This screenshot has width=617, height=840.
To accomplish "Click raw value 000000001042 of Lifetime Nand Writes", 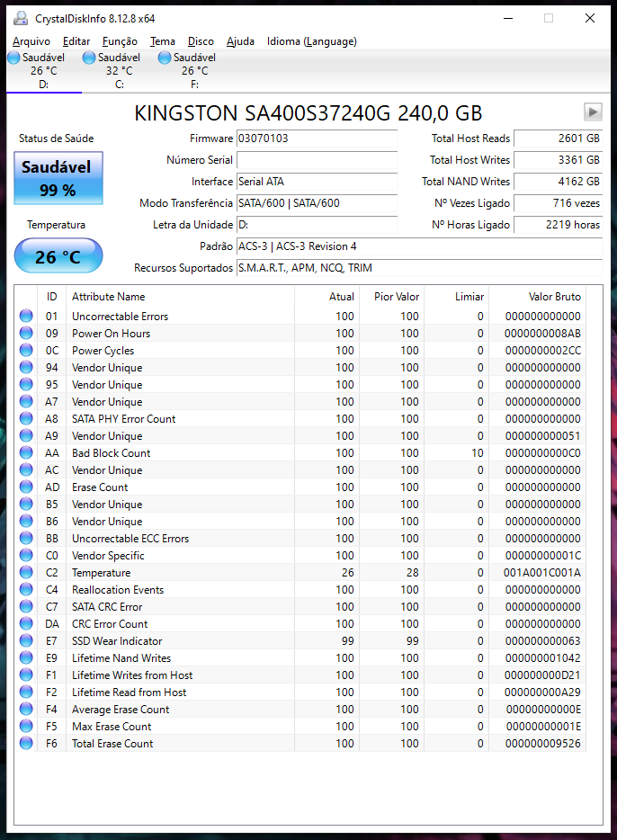I will pyautogui.click(x=542, y=657).
